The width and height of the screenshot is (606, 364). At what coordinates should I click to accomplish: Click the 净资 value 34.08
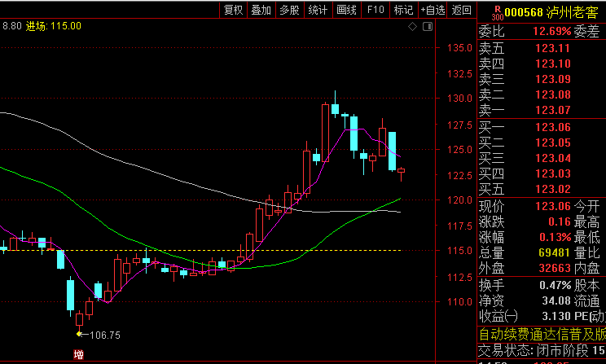pos(556,300)
